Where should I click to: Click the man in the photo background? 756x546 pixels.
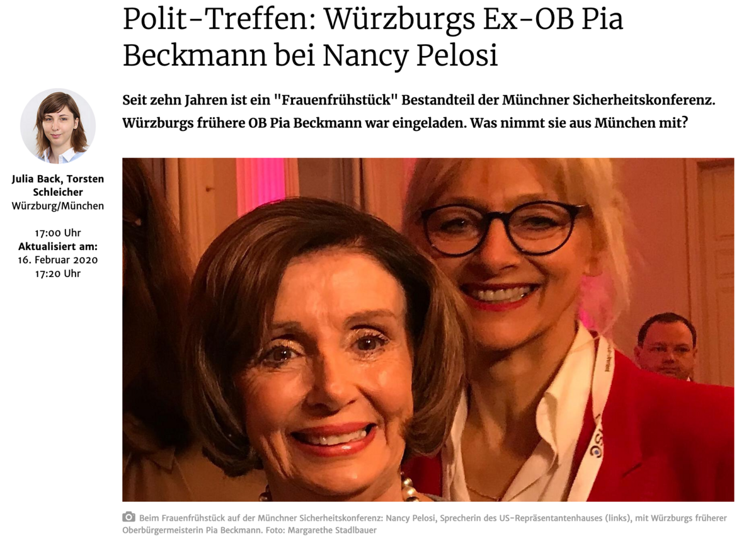[x=665, y=346]
